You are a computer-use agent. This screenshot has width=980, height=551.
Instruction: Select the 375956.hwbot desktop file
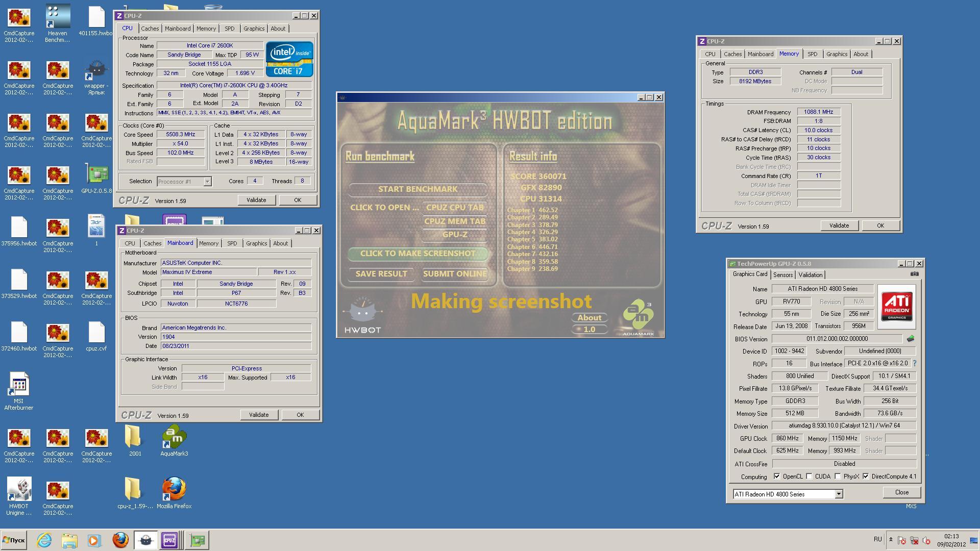[x=19, y=231]
